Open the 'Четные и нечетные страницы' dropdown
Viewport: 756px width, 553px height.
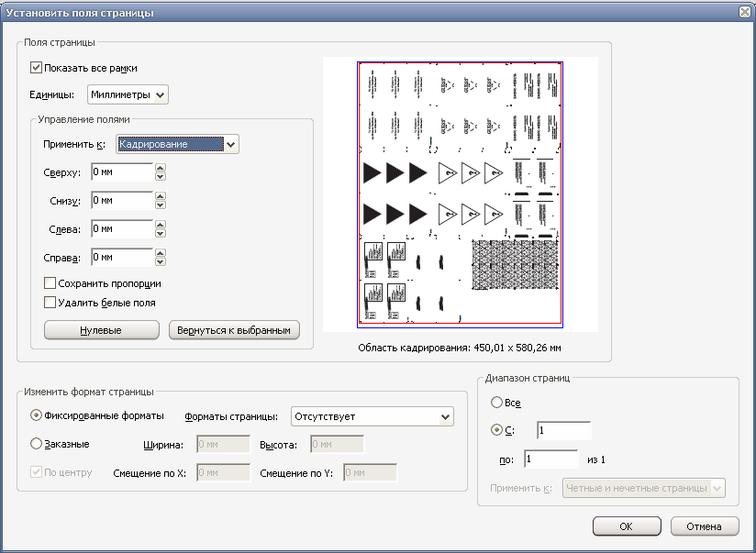point(644,488)
